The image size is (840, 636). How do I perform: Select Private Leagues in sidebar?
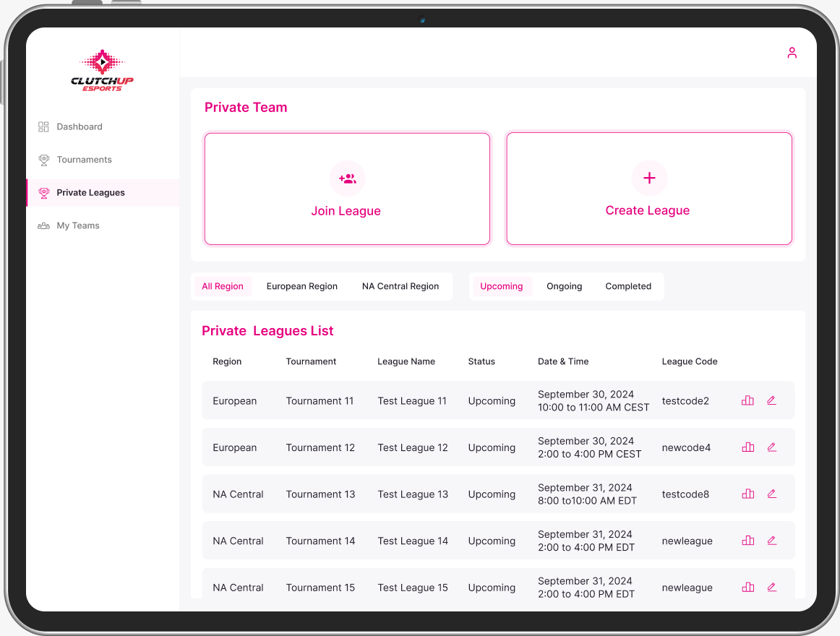(x=103, y=193)
